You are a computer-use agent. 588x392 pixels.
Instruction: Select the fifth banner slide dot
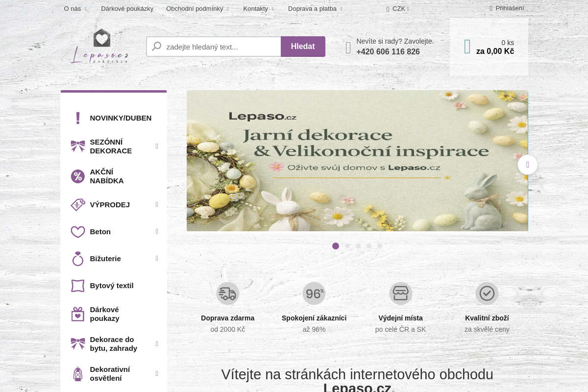[x=380, y=246]
